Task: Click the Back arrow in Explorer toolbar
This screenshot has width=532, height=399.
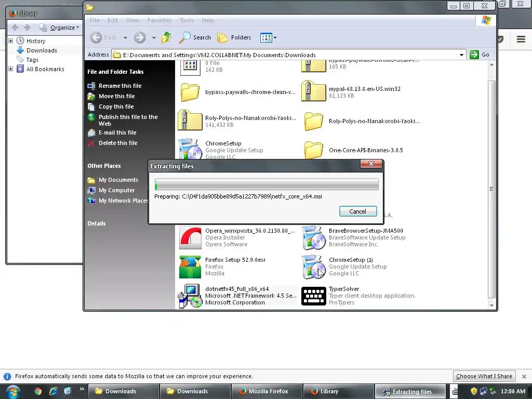Action: (x=96, y=37)
